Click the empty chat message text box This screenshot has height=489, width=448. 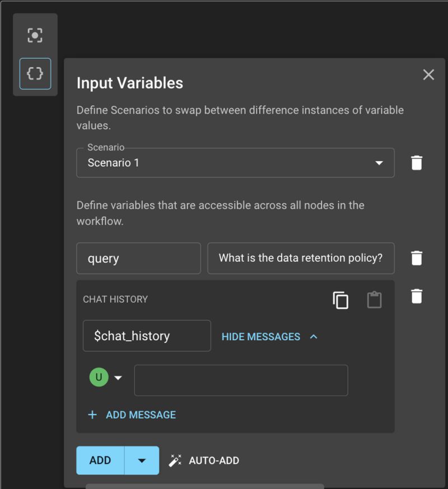tap(241, 380)
